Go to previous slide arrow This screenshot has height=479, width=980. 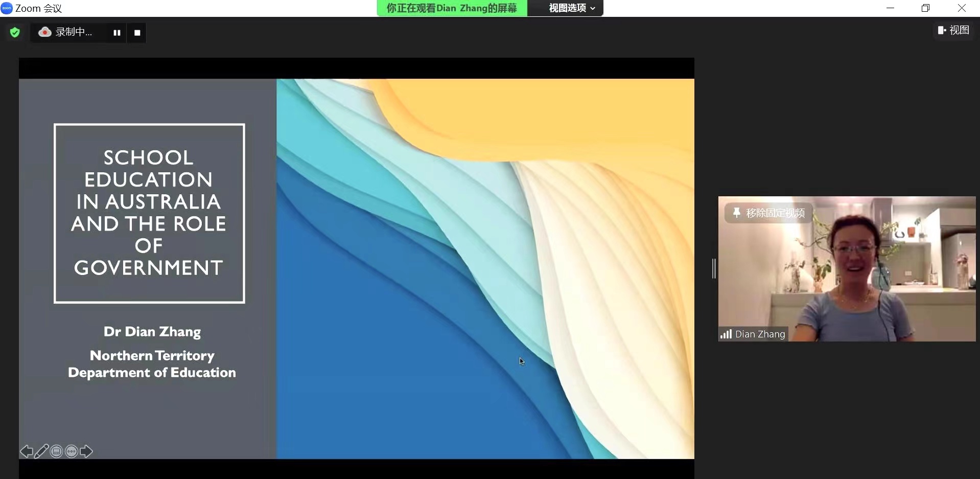(x=27, y=451)
